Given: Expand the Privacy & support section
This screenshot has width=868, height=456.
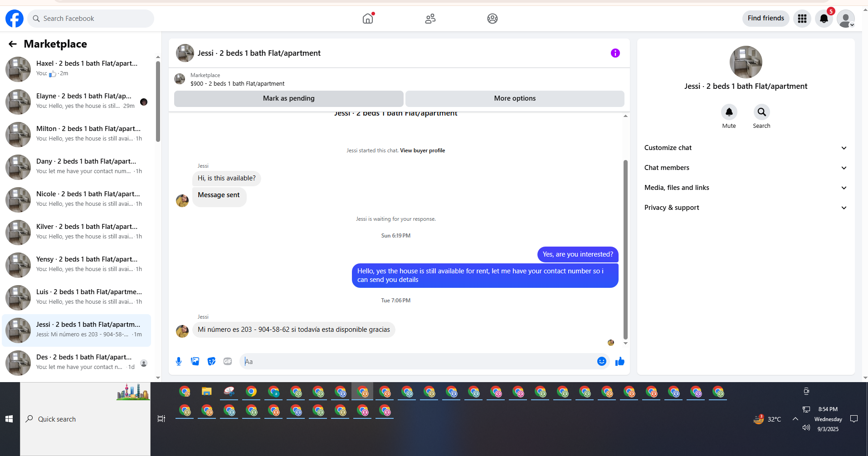Looking at the screenshot, I should coord(746,208).
